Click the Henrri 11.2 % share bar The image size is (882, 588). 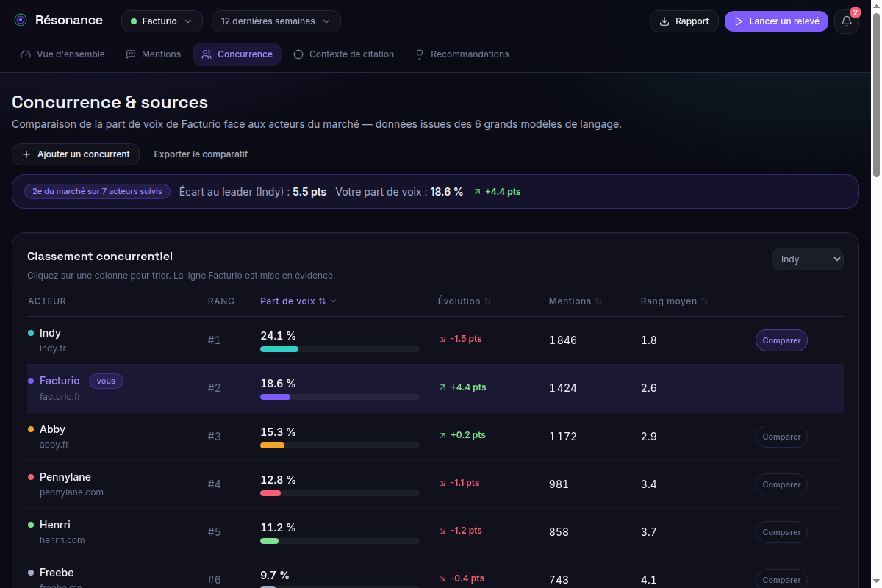pos(340,541)
